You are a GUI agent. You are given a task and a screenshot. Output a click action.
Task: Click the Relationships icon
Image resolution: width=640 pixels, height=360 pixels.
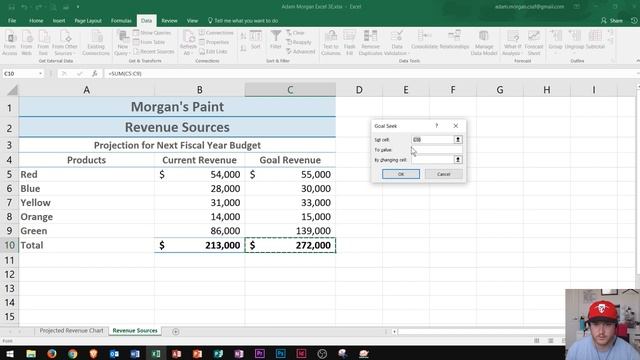pos(454,40)
